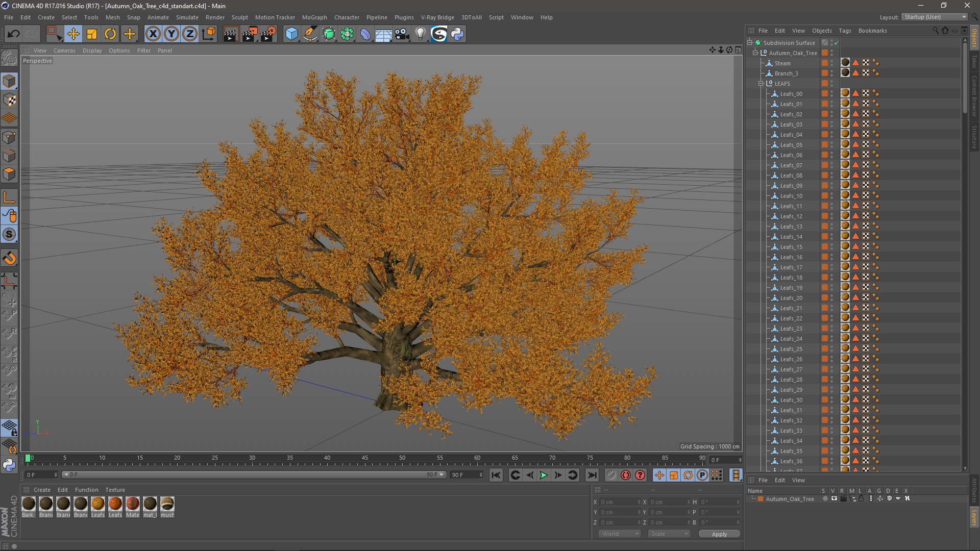Enable Axis modification mode

(x=9, y=197)
